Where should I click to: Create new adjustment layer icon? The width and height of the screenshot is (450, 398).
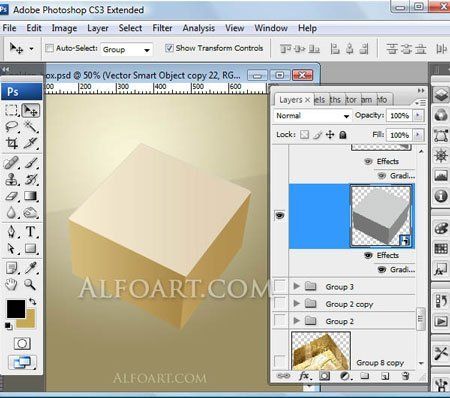click(345, 376)
